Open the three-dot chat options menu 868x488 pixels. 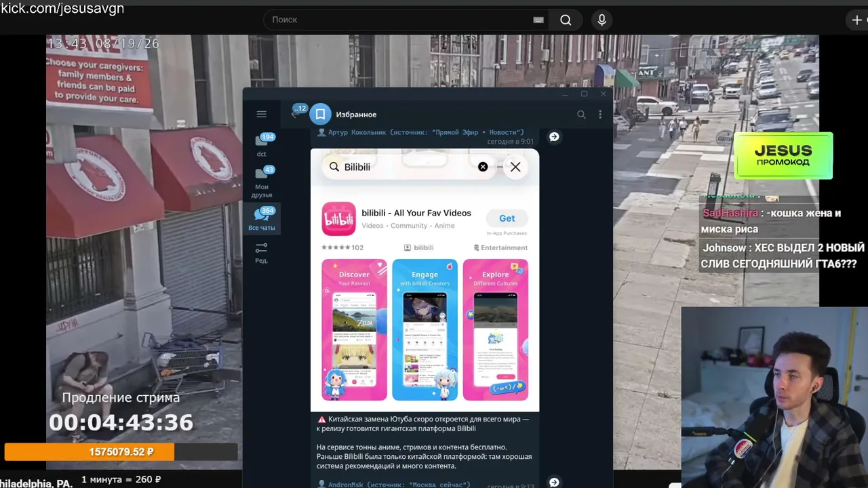pyautogui.click(x=599, y=115)
